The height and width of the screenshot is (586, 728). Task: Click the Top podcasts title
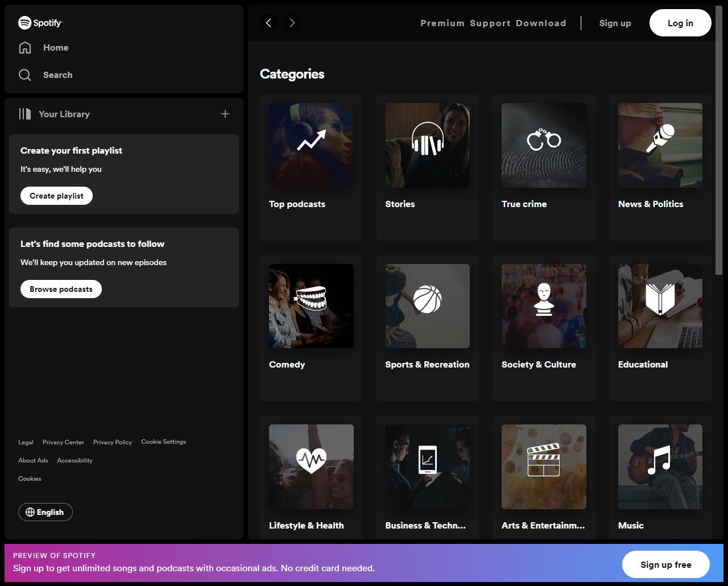pyautogui.click(x=297, y=204)
